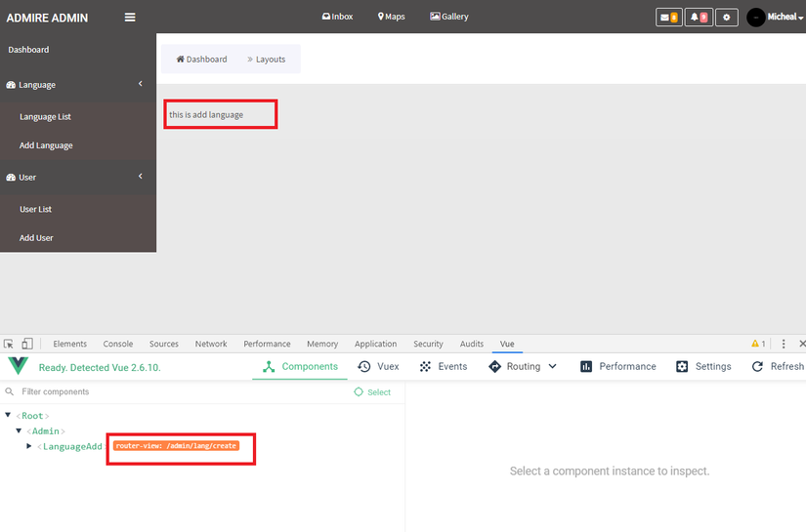
Task: Collapse the Root tree node arrow
Action: 8,415
